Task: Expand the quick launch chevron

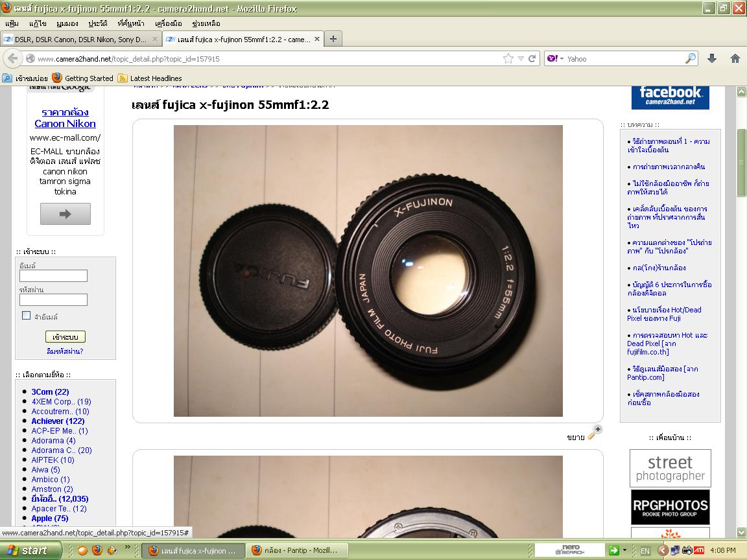Action: click(x=127, y=547)
